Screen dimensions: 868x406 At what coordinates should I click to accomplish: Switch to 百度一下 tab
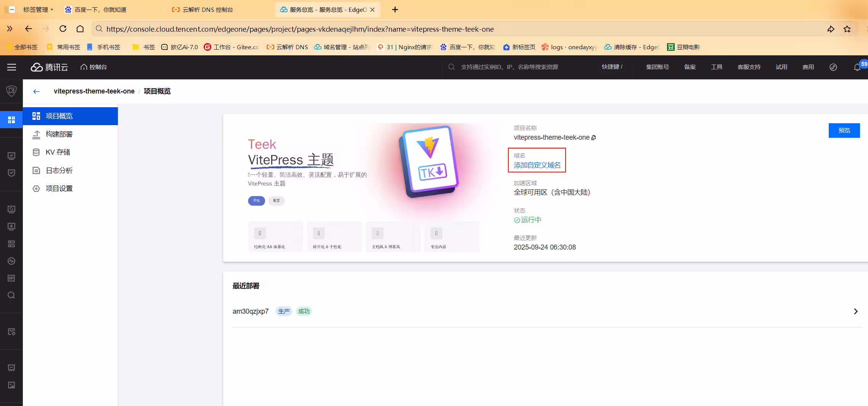tap(111, 10)
